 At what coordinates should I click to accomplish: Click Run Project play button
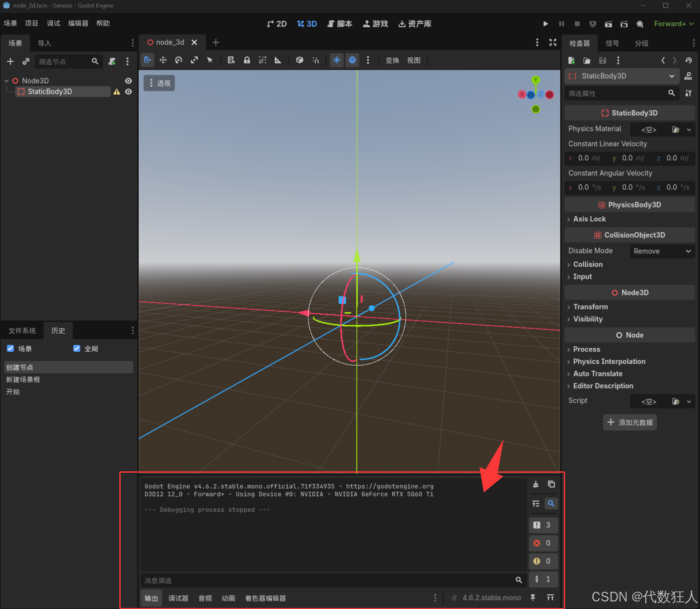pyautogui.click(x=546, y=24)
